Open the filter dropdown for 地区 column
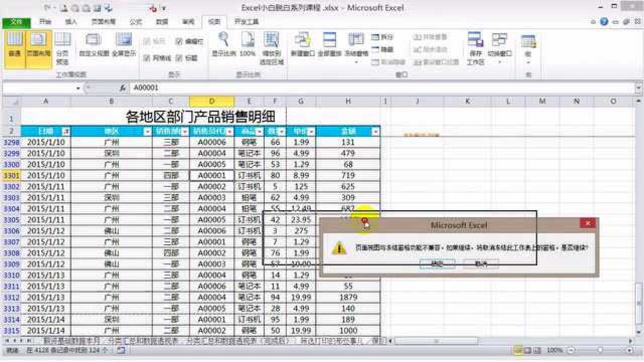Image resolution: width=644 pixels, height=362 pixels. coord(147,131)
